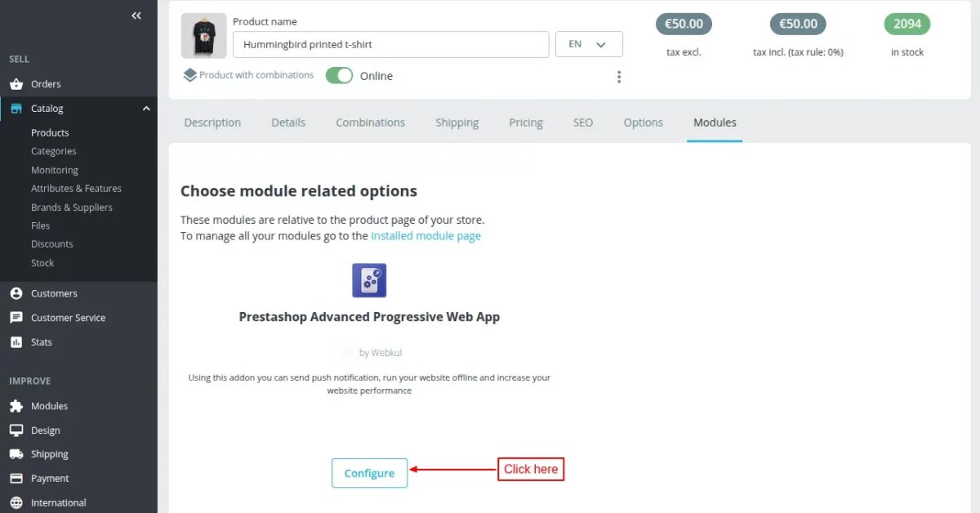Screen dimensions: 980x513
Task: Collapse the sidebar with double-chevron icon
Action: (136, 16)
